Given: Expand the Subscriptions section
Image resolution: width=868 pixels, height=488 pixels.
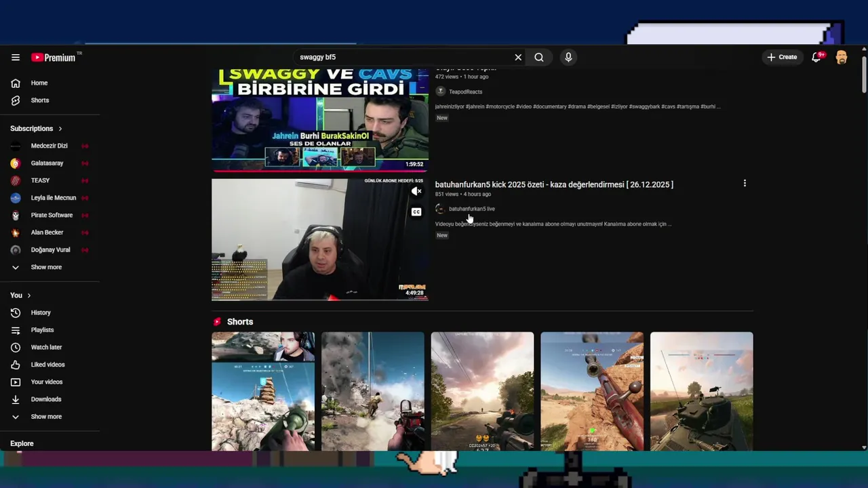Looking at the screenshot, I should coord(36,128).
